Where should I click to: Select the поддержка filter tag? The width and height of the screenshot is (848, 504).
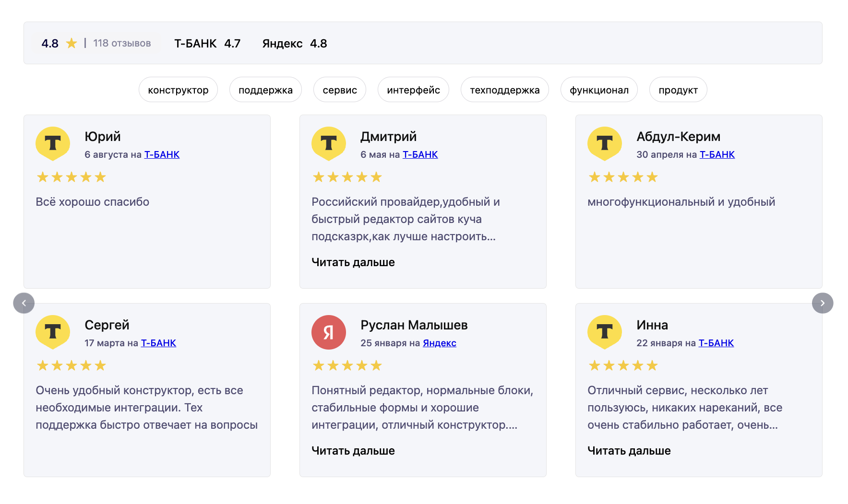265,90
